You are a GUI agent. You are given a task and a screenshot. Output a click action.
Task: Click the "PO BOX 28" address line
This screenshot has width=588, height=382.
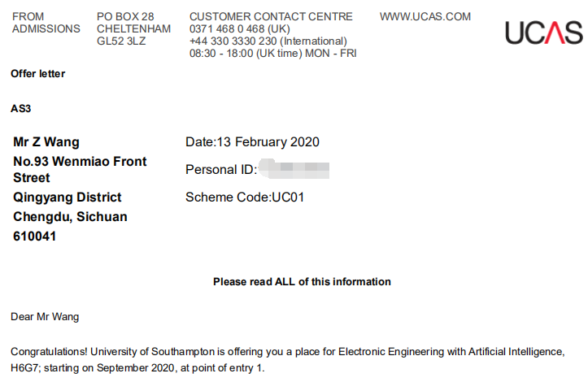tap(125, 16)
